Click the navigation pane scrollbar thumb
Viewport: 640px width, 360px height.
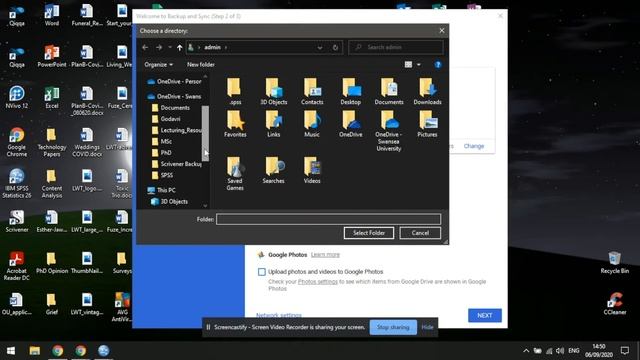[205, 133]
